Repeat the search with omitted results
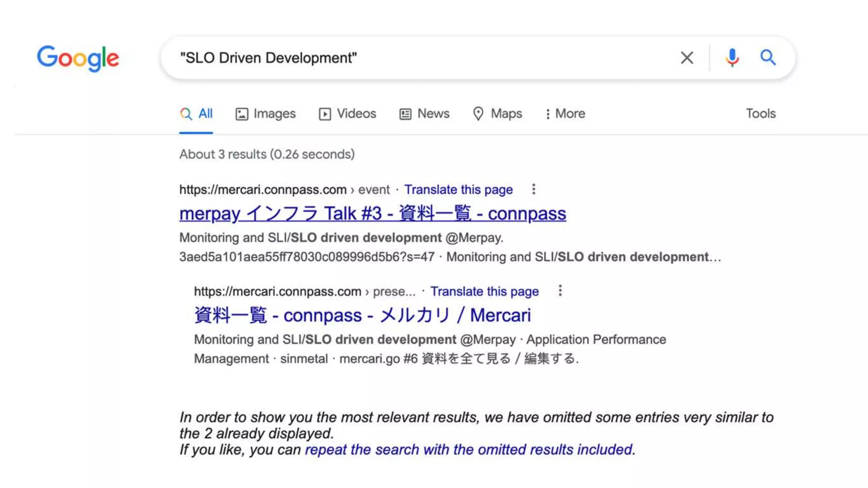Screen dimensions: 868x488 point(470,449)
